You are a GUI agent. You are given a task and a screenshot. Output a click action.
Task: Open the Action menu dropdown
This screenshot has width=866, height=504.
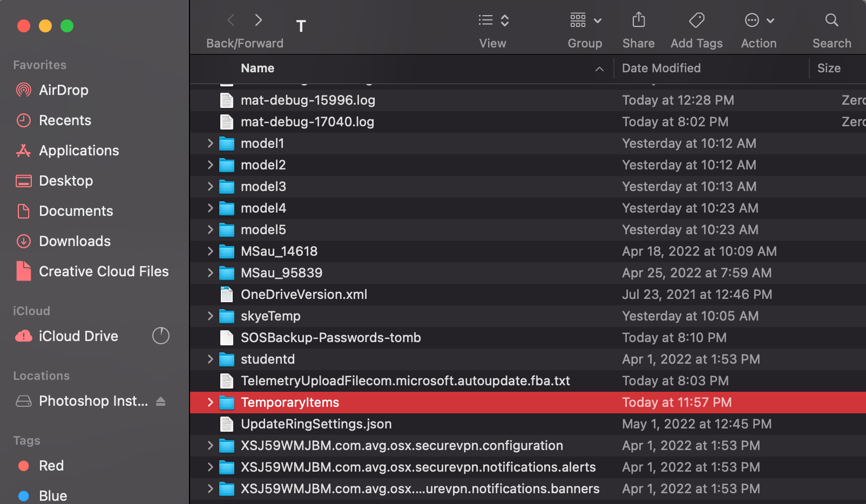tap(759, 21)
